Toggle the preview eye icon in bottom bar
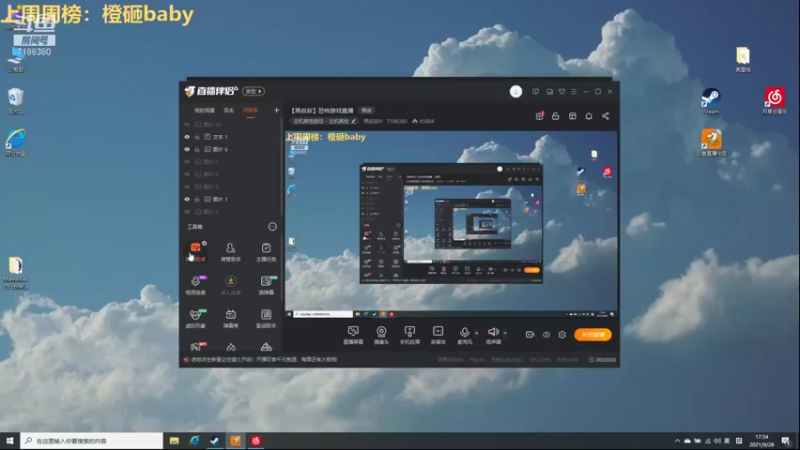The height and width of the screenshot is (450, 800). [x=546, y=335]
